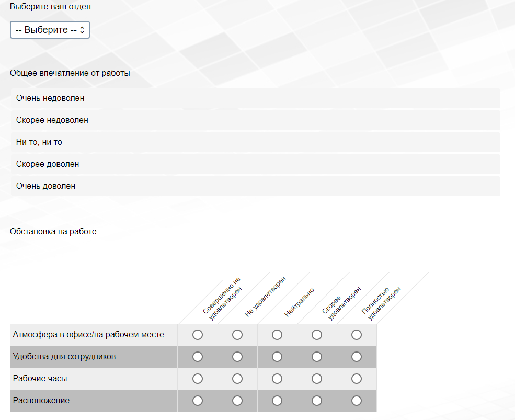Rate 'Рабочие часы' as 'Нейтрально'
Image resolution: width=515 pixels, height=420 pixels.
point(277,379)
